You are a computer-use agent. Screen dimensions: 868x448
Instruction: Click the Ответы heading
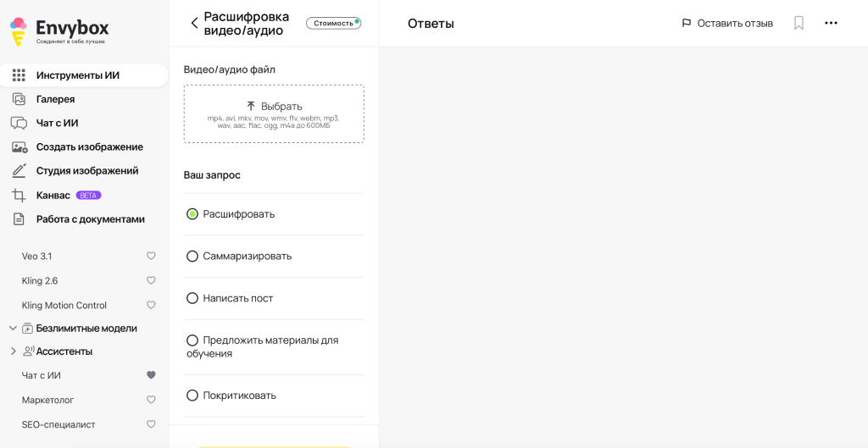431,23
